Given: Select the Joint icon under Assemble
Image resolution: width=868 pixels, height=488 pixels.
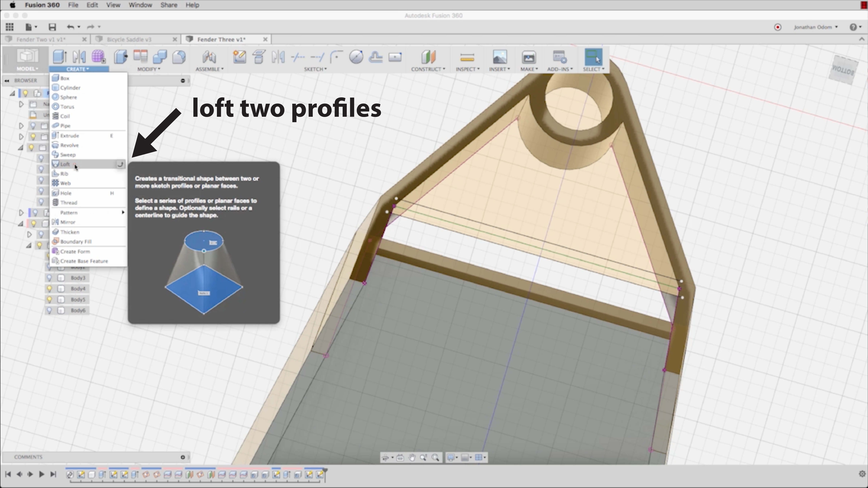Looking at the screenshot, I should coord(209,57).
